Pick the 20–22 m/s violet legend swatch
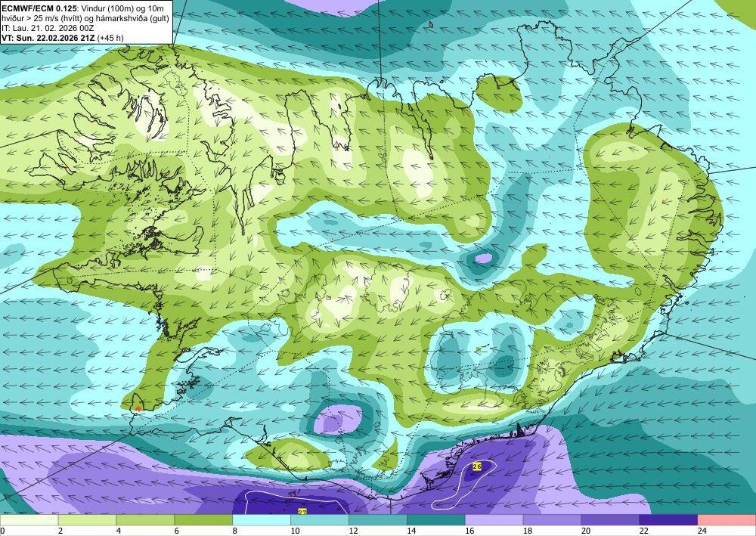 (610, 520)
